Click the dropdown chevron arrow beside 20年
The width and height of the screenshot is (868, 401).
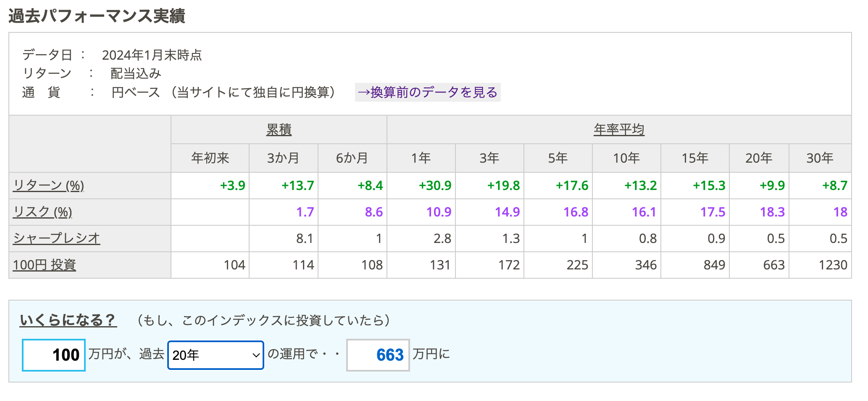pos(256,356)
